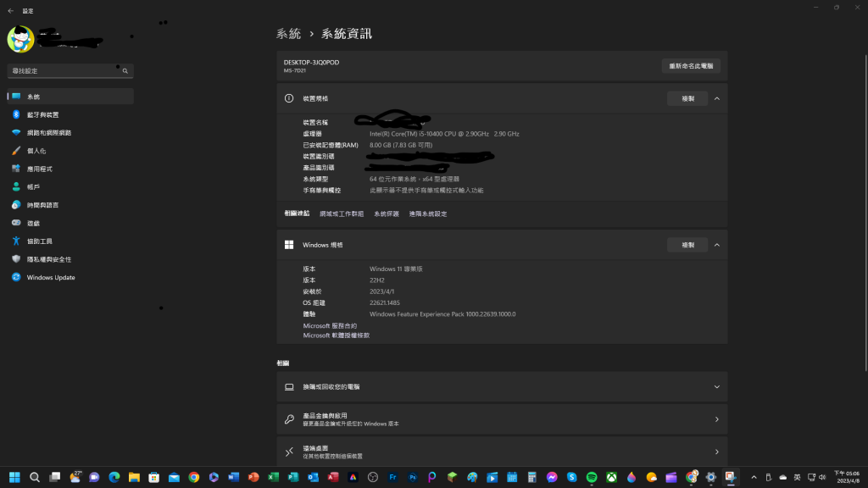Screen dimensions: 868x488
Task: Open the Minecraft grass block taskbar icon
Action: pos(453,477)
